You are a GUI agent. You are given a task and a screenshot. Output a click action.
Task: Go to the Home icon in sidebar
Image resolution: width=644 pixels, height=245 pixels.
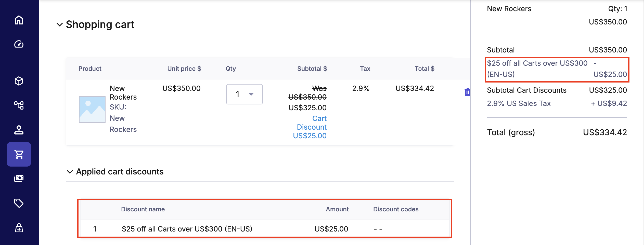click(19, 20)
